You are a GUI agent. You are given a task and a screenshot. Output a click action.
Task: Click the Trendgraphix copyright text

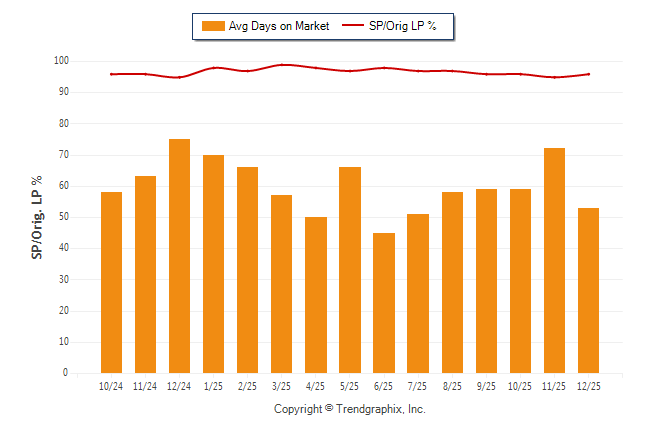pyautogui.click(x=350, y=409)
